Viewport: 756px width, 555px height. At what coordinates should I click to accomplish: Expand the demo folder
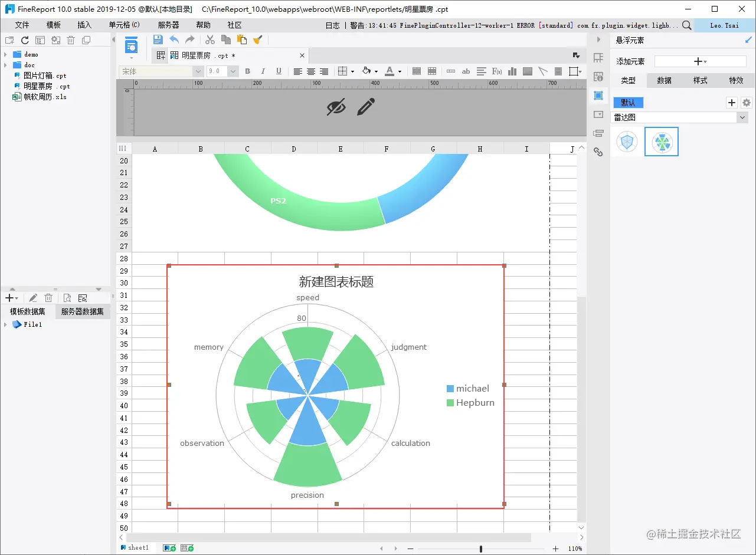pos(5,54)
